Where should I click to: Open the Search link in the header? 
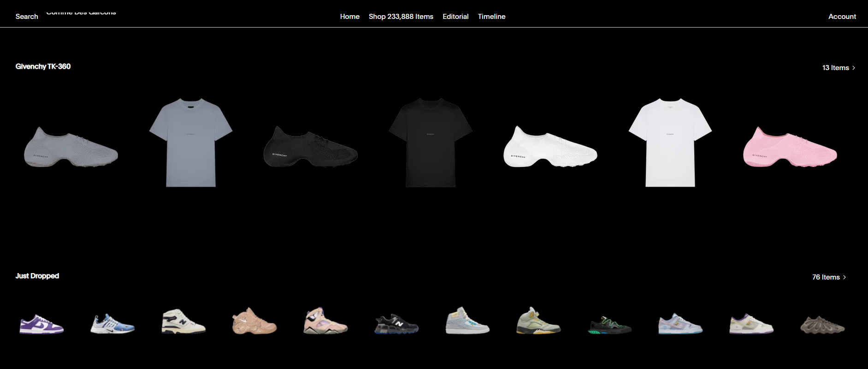coord(27,17)
